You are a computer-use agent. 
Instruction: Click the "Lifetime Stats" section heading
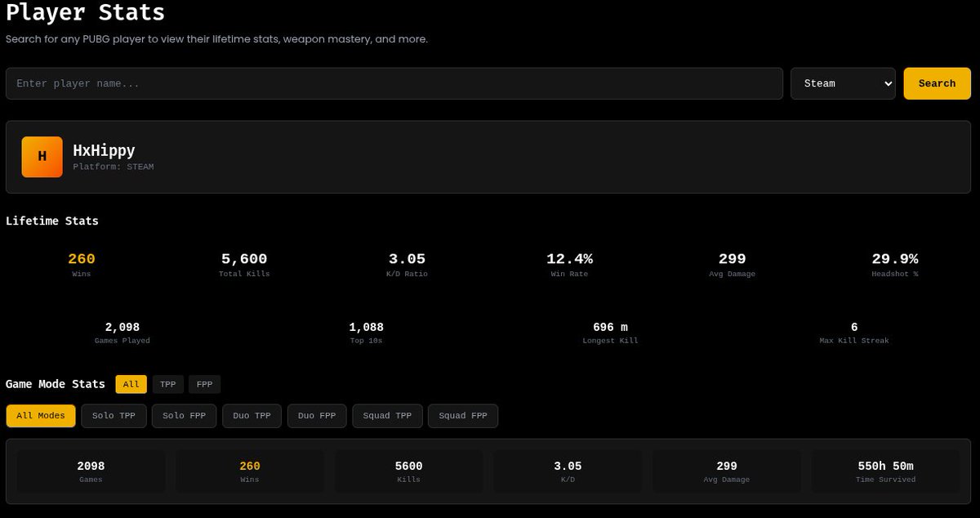point(52,221)
